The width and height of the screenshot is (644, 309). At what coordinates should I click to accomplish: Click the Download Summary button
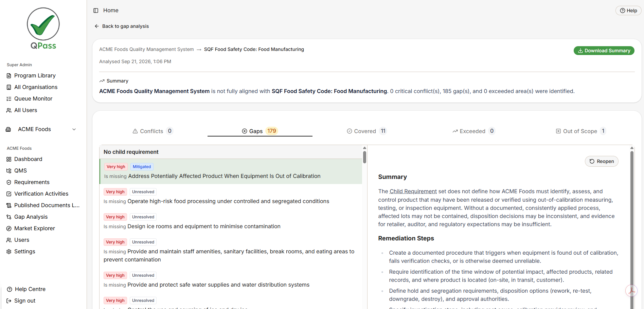604,51
